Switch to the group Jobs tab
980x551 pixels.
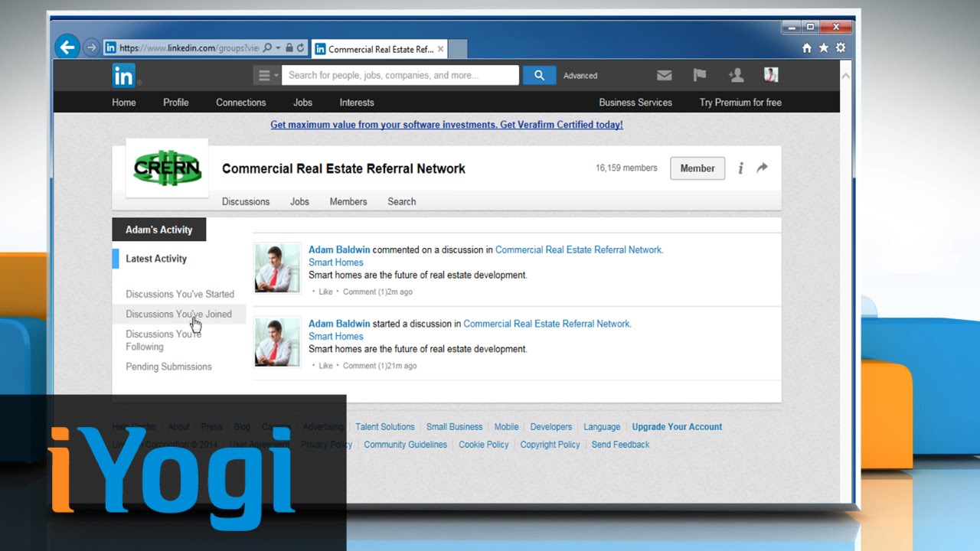coord(299,202)
